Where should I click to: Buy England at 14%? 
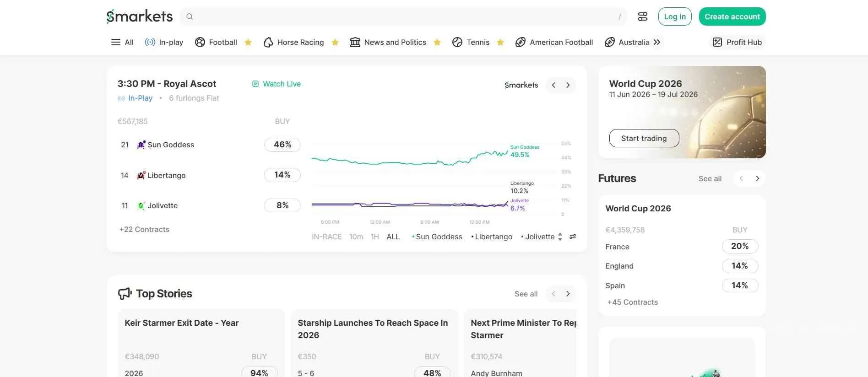click(x=740, y=266)
